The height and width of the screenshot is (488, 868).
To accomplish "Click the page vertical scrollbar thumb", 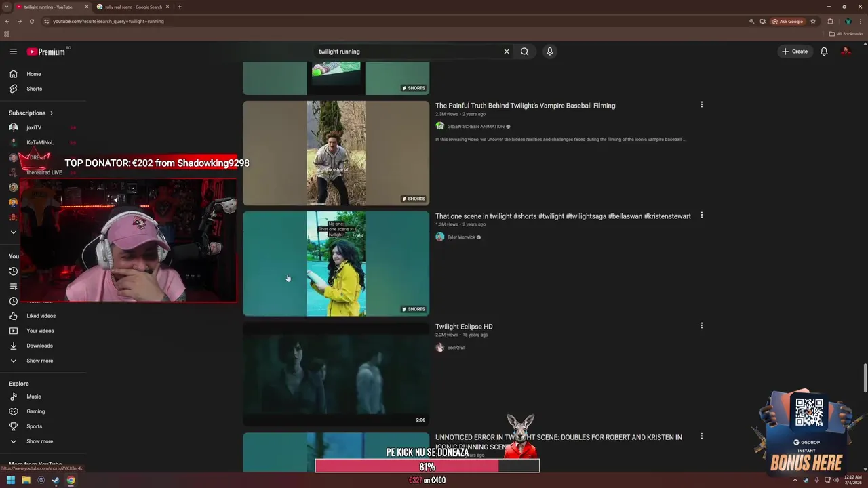I will 865,378.
